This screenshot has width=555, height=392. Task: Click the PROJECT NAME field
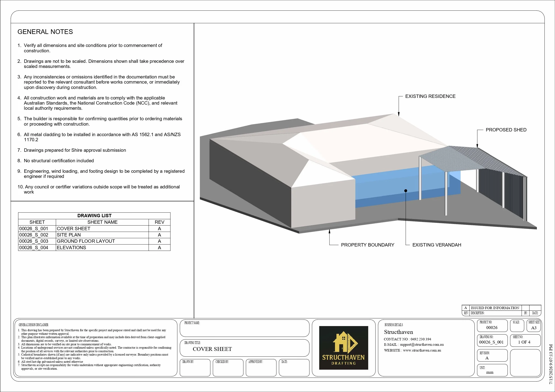[244, 328]
